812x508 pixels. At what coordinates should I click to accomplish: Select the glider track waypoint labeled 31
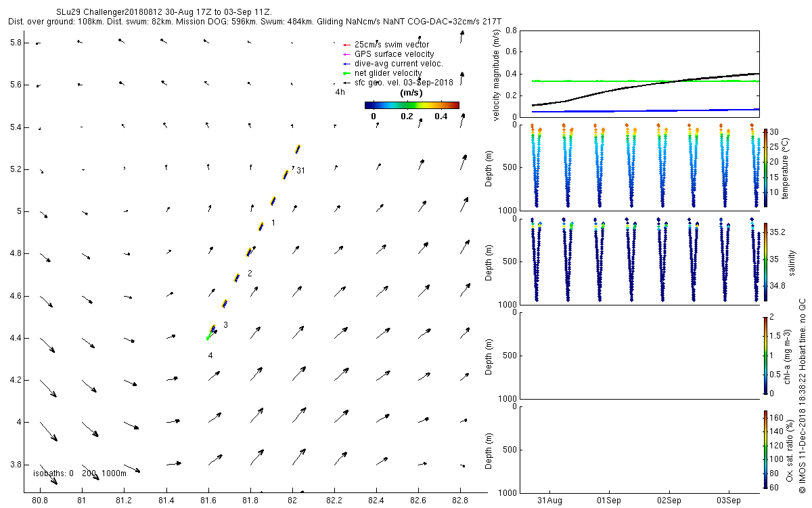point(300,171)
